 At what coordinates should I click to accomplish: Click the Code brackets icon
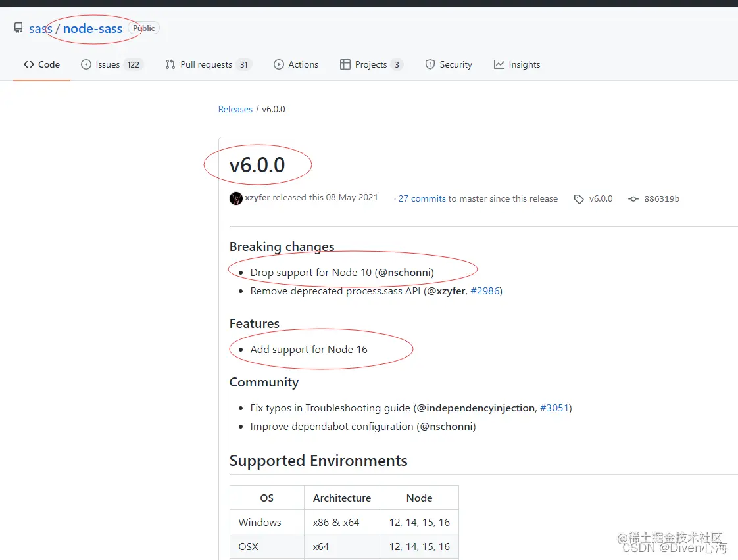(29, 65)
